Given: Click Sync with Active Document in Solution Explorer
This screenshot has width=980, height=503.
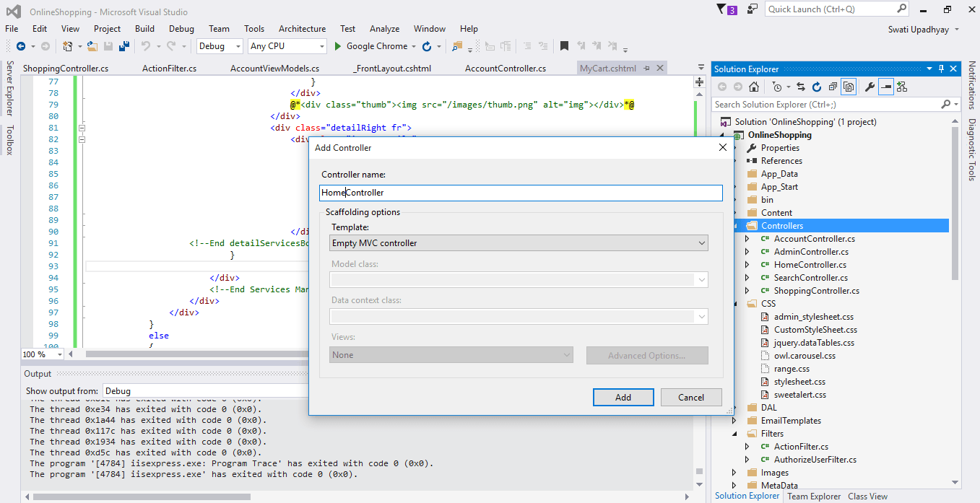Looking at the screenshot, I should 800,86.
